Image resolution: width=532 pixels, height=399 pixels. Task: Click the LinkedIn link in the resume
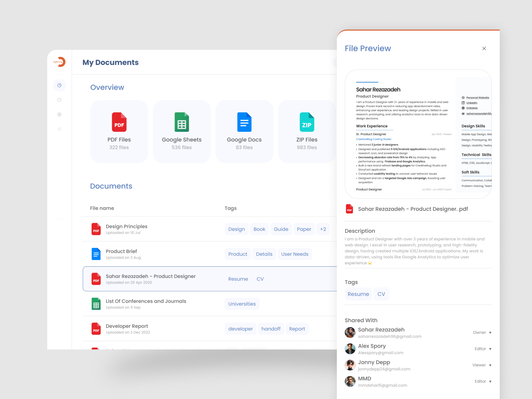(471, 103)
